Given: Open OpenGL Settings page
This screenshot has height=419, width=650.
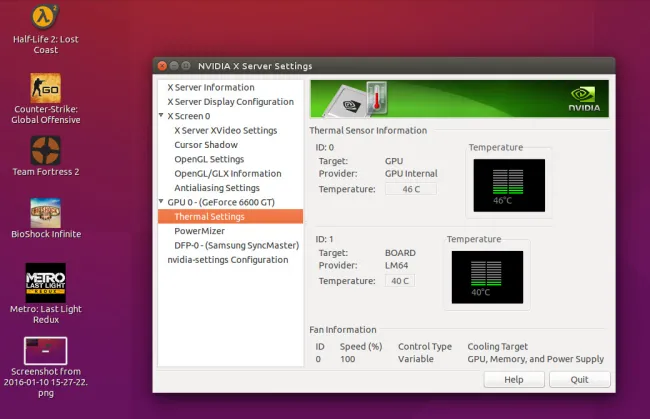Looking at the screenshot, I should (209, 159).
